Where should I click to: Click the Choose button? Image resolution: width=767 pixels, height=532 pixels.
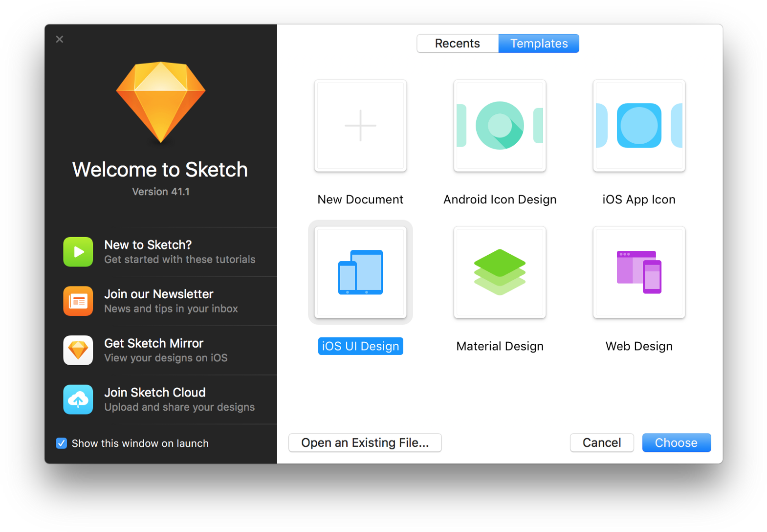coord(677,443)
